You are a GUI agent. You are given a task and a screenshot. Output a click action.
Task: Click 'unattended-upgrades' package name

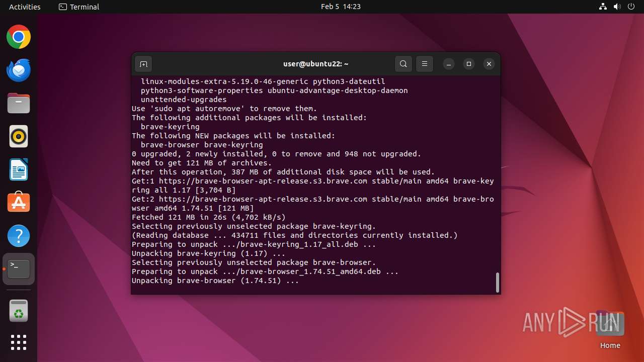click(184, 100)
